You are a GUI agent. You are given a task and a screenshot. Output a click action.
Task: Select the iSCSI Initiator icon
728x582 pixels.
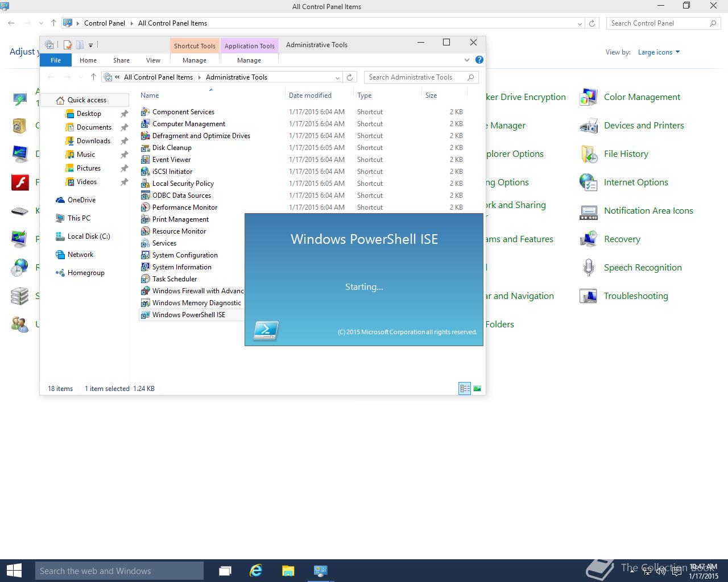pyautogui.click(x=145, y=172)
